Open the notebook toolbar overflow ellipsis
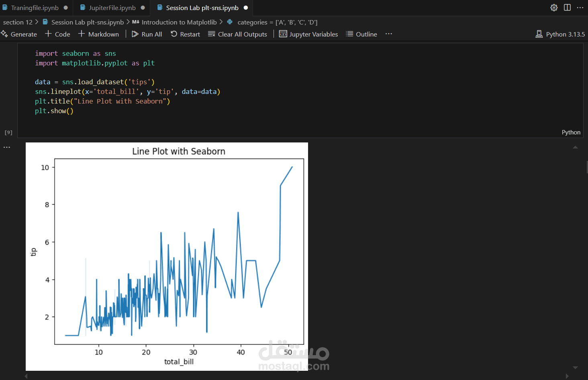Image resolution: width=588 pixels, height=380 pixels. coord(388,34)
